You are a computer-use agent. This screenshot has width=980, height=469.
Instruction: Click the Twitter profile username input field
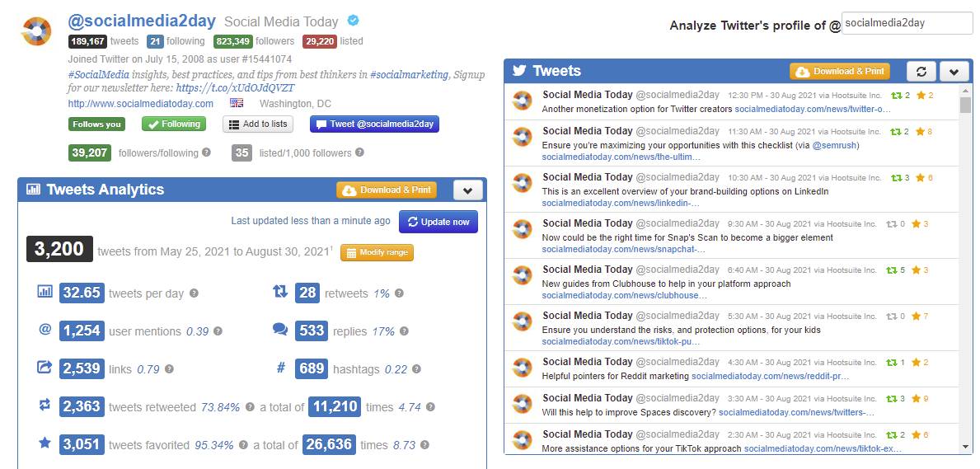pyautogui.click(x=907, y=24)
